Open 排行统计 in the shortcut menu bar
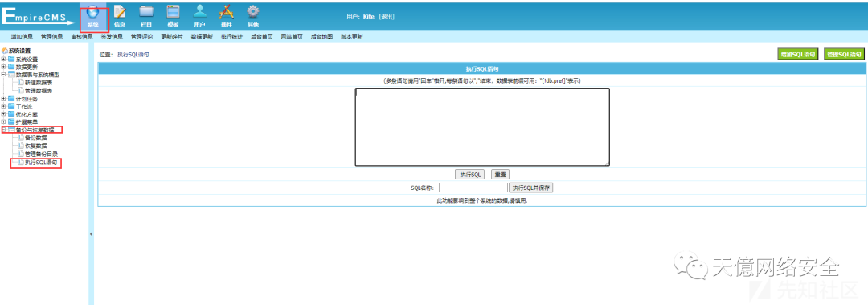The width and height of the screenshot is (868, 305). pyautogui.click(x=232, y=37)
